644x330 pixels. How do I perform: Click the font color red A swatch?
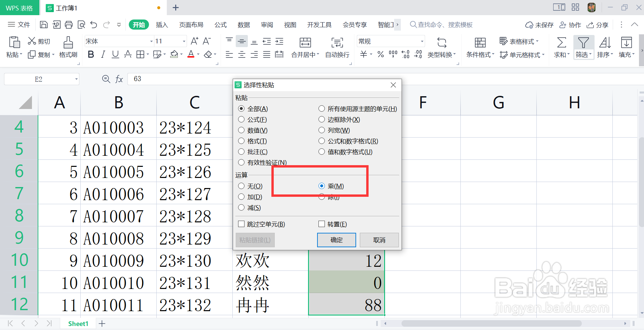click(191, 54)
